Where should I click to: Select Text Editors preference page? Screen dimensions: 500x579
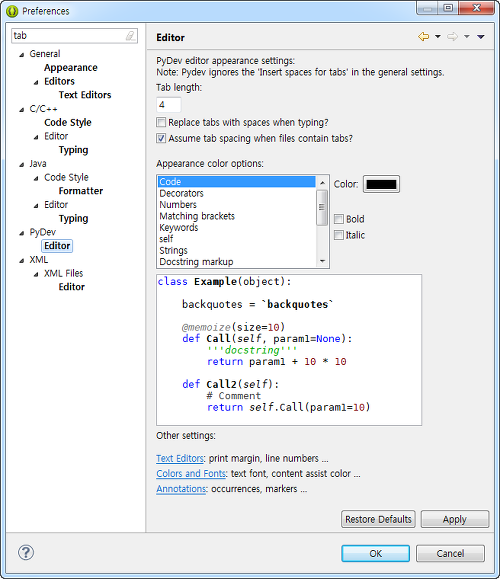click(85, 95)
